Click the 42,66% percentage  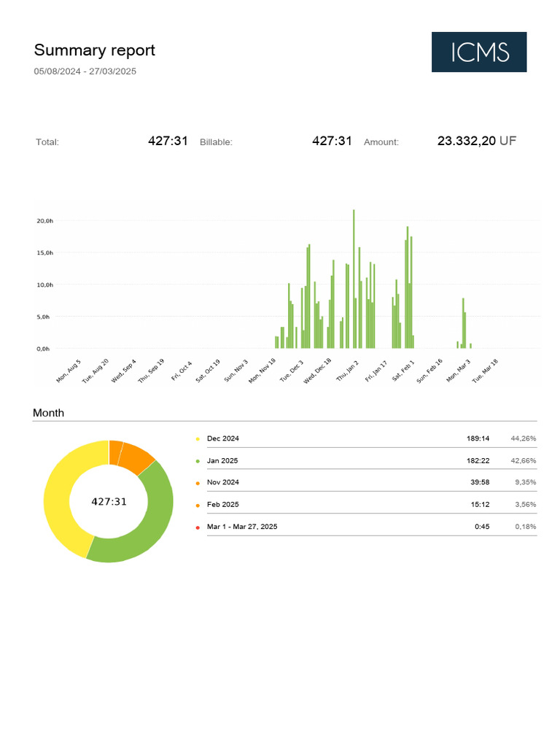(x=524, y=461)
